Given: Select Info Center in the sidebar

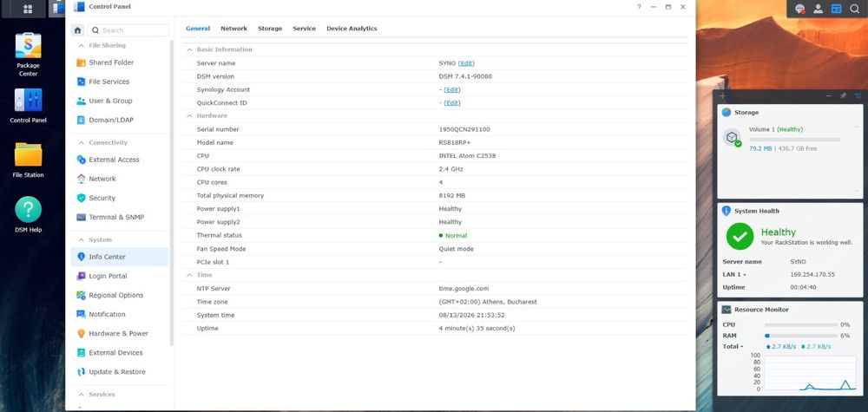Looking at the screenshot, I should coord(120,257).
